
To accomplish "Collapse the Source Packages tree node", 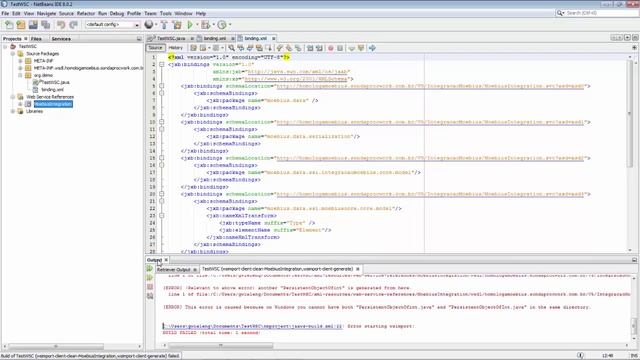I will click(x=13, y=54).
